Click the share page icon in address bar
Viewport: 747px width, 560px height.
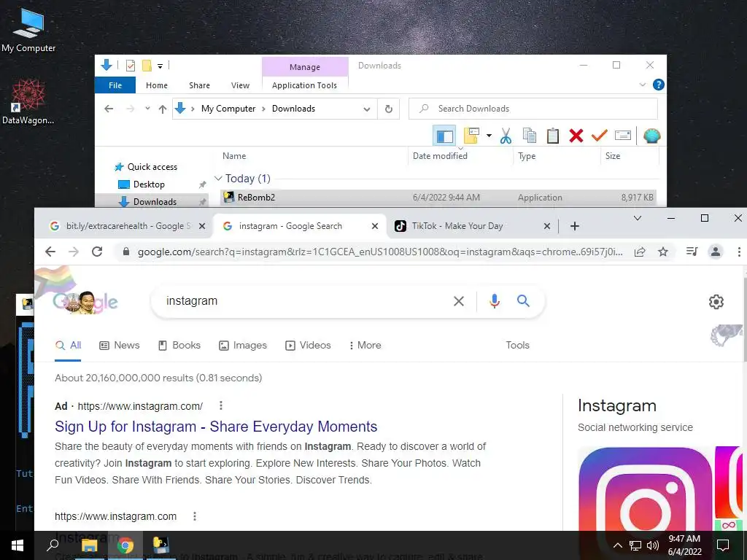coord(640,252)
